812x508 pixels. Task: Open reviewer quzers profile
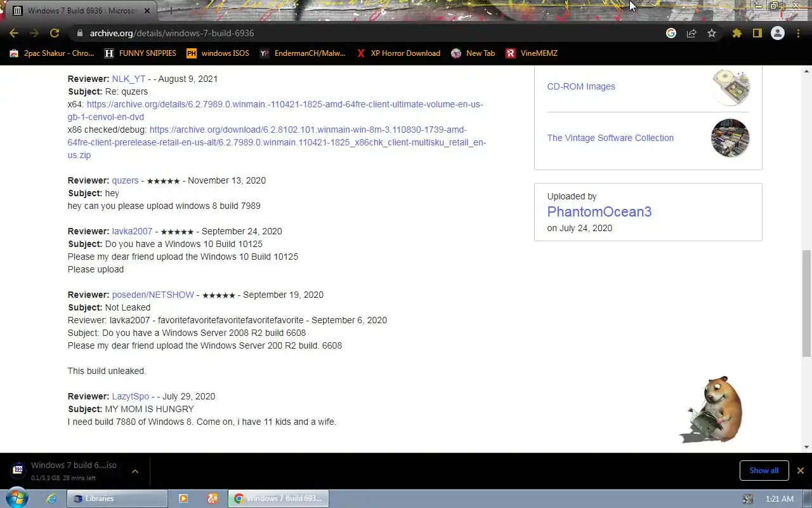125,180
